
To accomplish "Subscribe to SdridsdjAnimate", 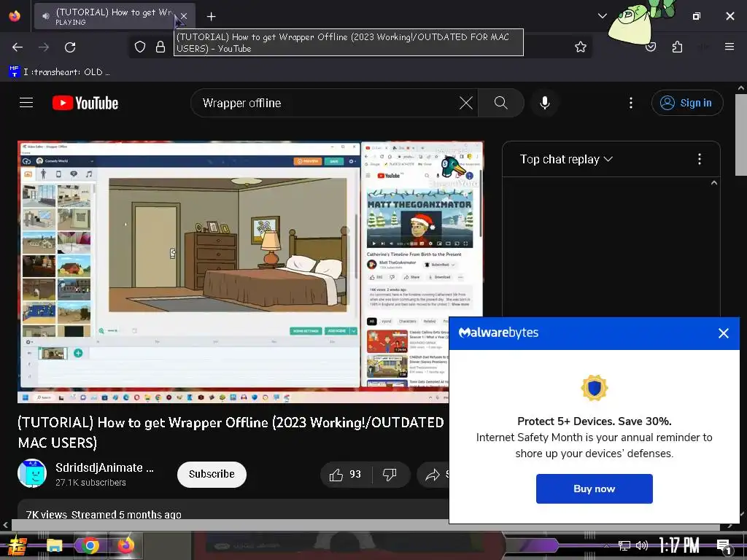I will (x=212, y=474).
